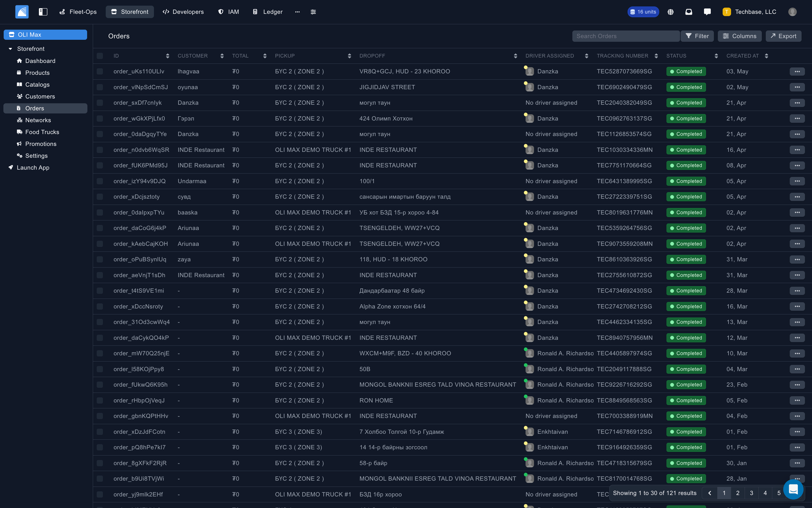The width and height of the screenshot is (812, 508).
Task: Select checkbox for order_rHbpOjVeqJ
Action: point(100,400)
